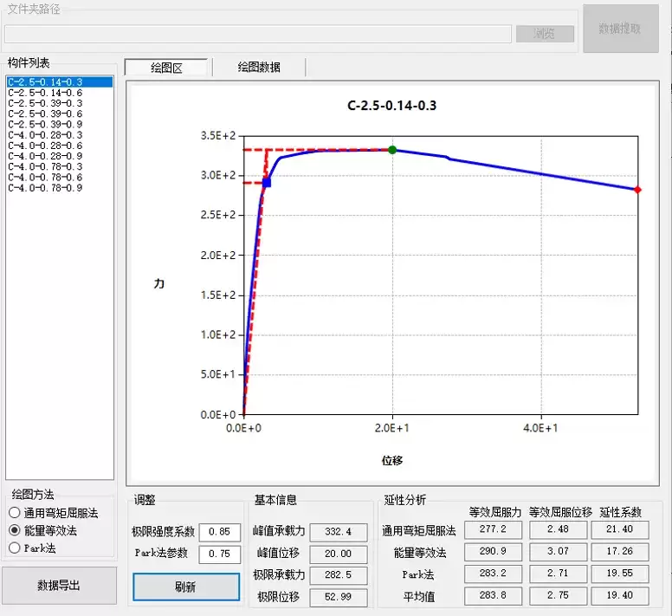672x616 pixels.
Task: Click 能量等效法 yield displacement 3.07
Action: click(558, 551)
